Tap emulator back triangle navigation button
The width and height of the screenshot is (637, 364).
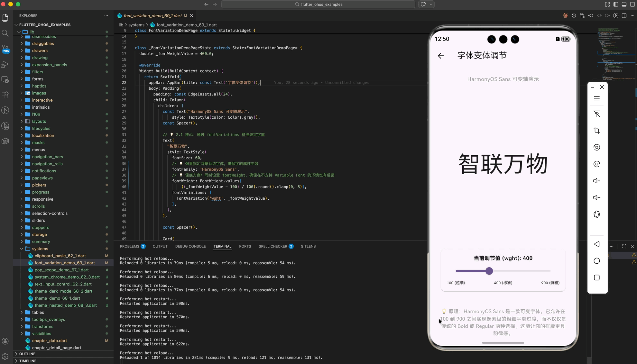point(597,244)
